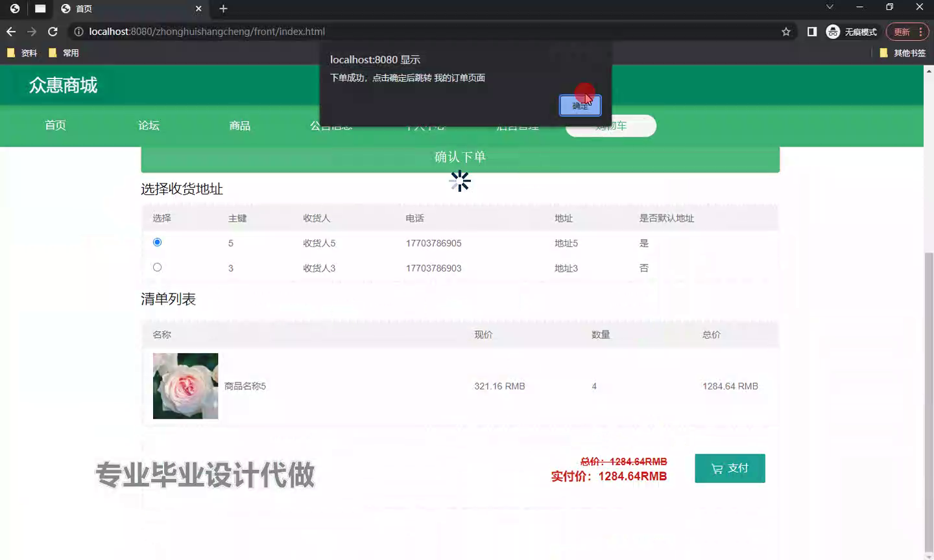Click the incognito mode icon
This screenshot has width=934, height=560.
coord(833,32)
